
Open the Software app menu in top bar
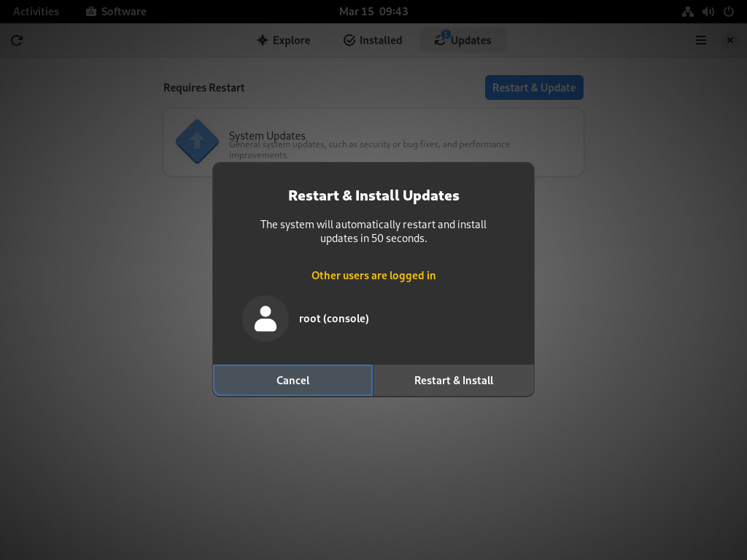116,12
